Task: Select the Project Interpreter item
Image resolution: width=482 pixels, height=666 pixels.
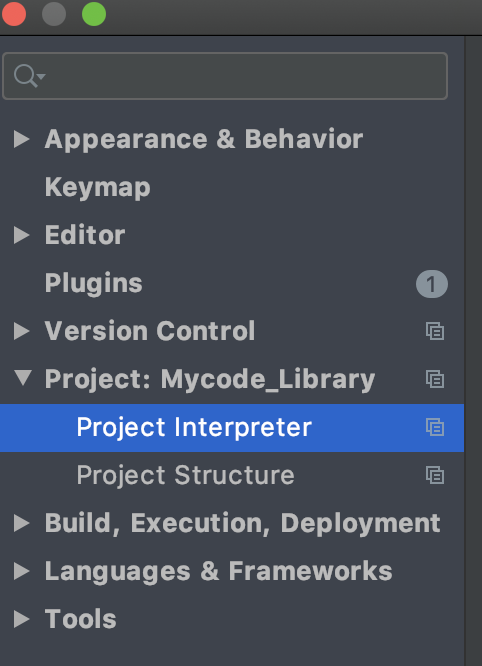Action: pos(232,428)
